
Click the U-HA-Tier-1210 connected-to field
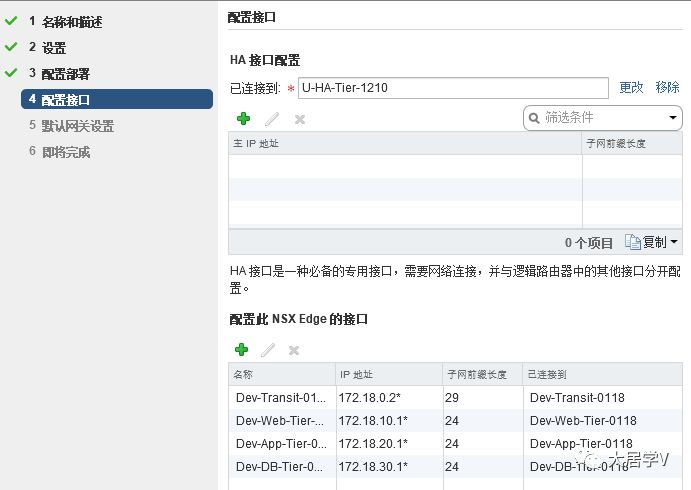453,88
